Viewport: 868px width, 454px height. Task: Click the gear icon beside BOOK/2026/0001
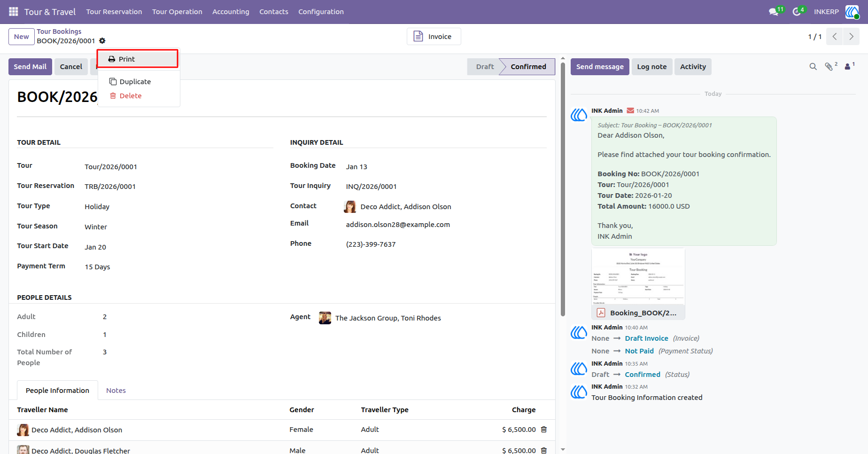(x=102, y=41)
